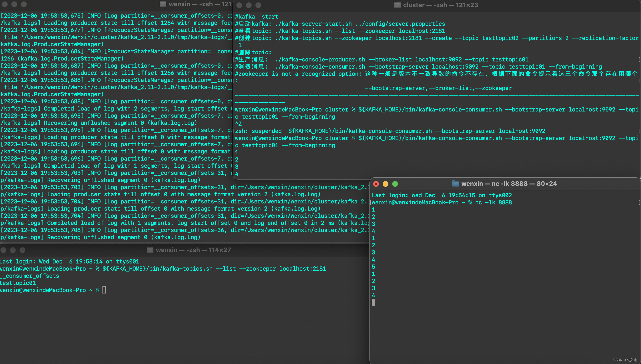641x364 pixels.
Task: Click the '#启动kafka:' server start line
Action: [340, 24]
